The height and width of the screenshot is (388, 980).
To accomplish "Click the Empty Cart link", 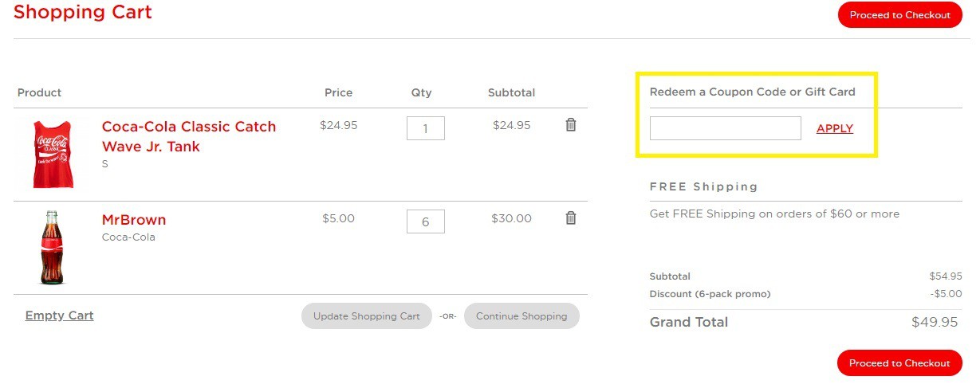I will tap(60, 315).
